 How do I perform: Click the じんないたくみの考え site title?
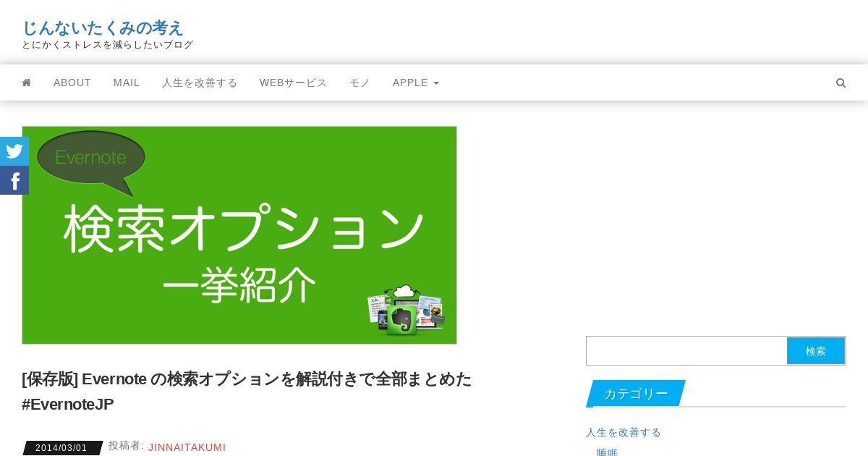point(103,28)
